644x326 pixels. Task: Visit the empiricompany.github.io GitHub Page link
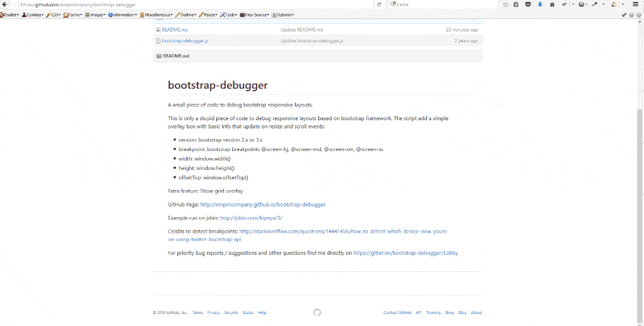click(263, 205)
